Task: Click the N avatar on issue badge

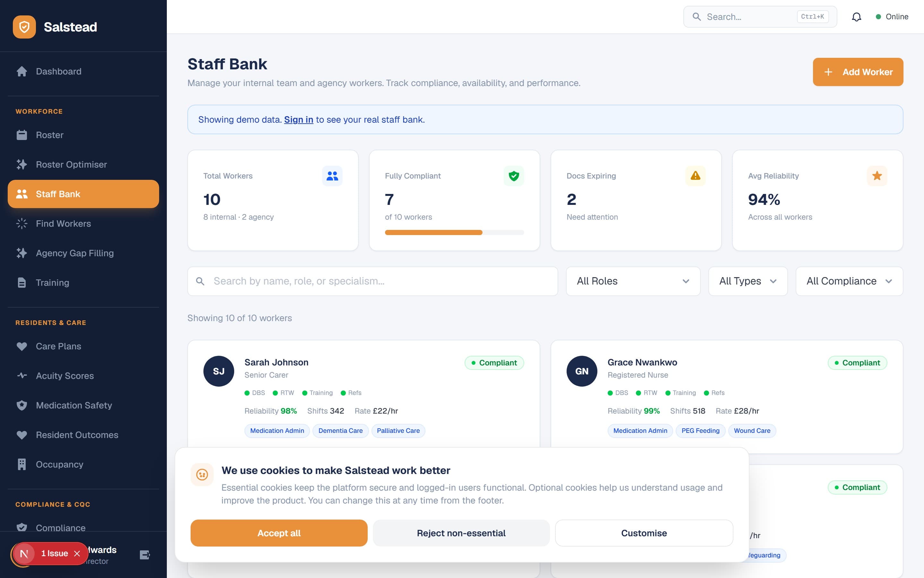Action: pos(24,554)
